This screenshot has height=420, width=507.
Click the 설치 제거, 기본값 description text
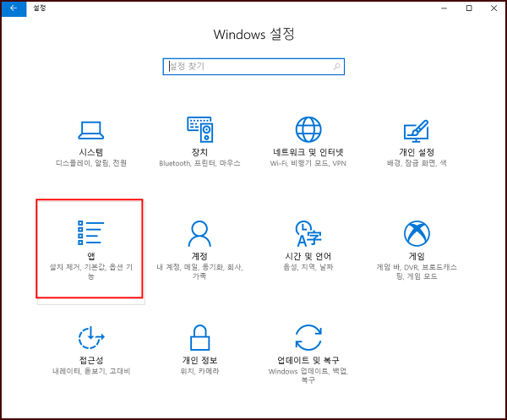(91, 271)
